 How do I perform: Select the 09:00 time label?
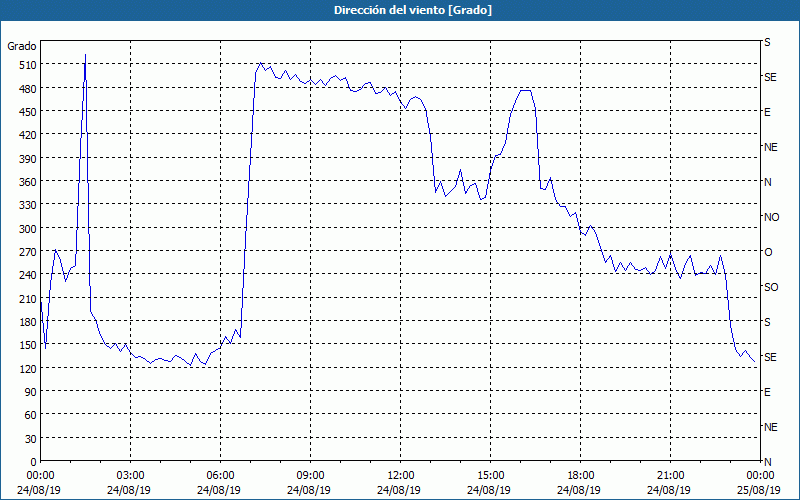point(310,476)
